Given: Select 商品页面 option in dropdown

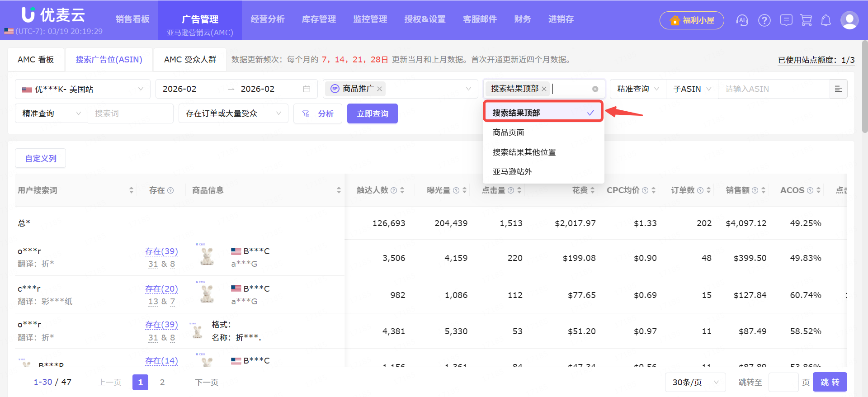Looking at the screenshot, I should [x=543, y=132].
